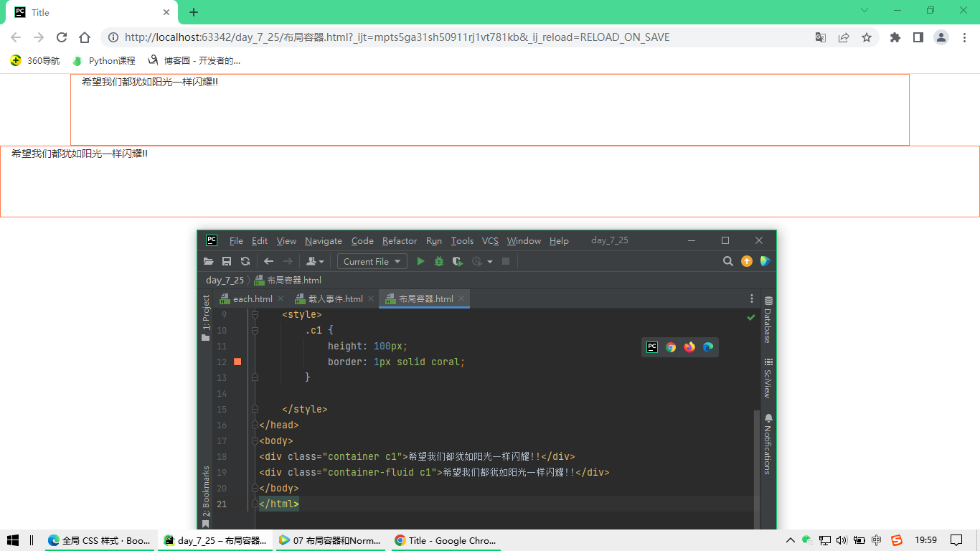
Task: Collapse the style tag fold marker on line 9
Action: pyautogui.click(x=255, y=314)
